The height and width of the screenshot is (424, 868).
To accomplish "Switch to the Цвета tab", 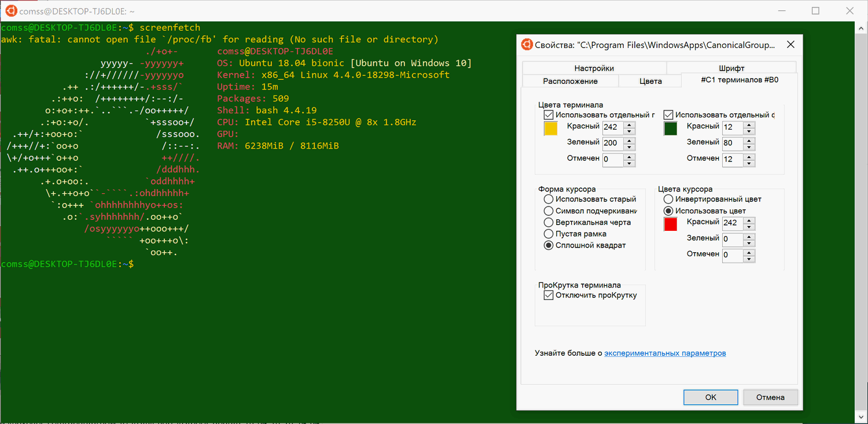I will tap(650, 81).
